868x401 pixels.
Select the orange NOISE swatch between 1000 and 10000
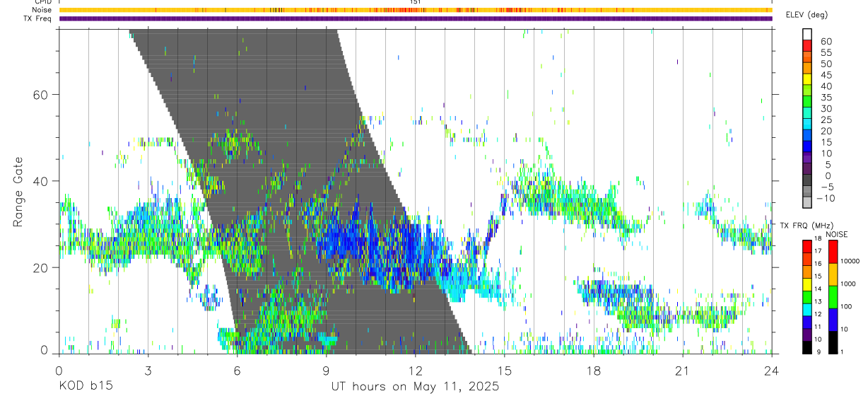(x=833, y=274)
